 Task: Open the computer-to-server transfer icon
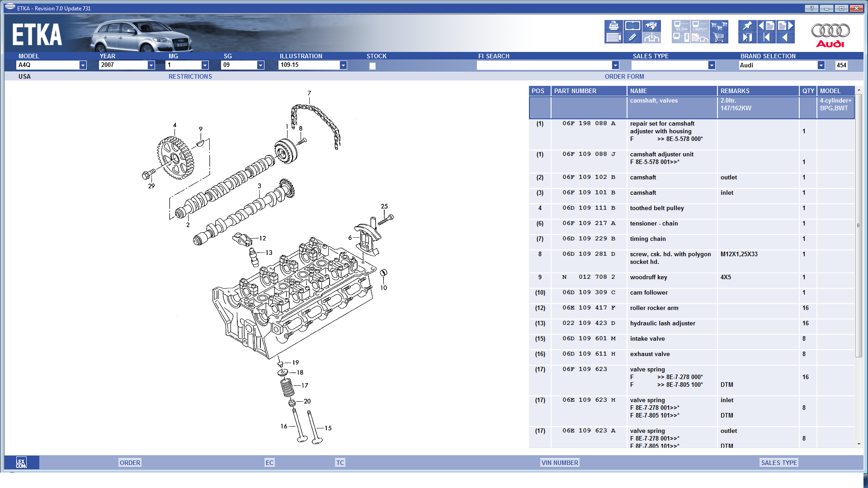tap(681, 38)
